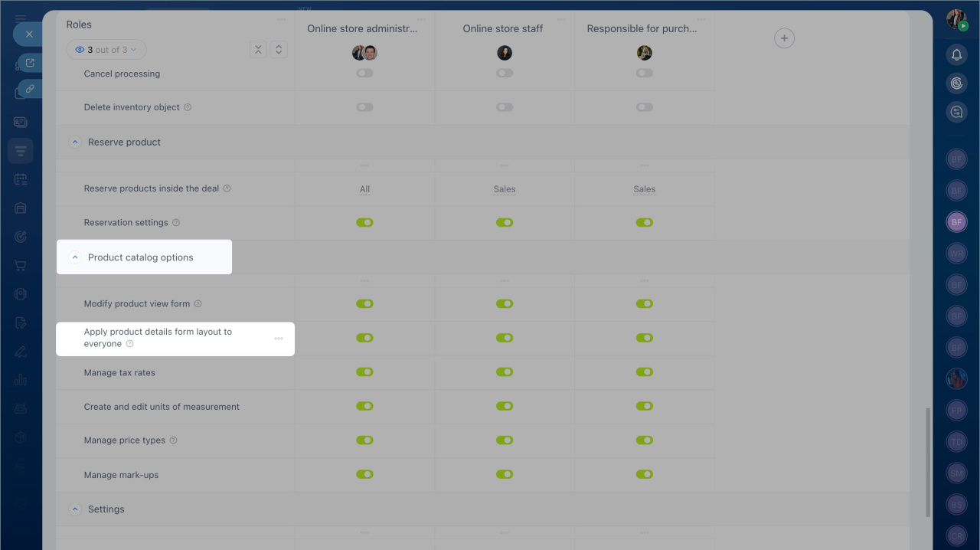The image size is (980, 550).
Task: Toggle Manage mark-ups for Responsible for purchases
Action: click(645, 475)
